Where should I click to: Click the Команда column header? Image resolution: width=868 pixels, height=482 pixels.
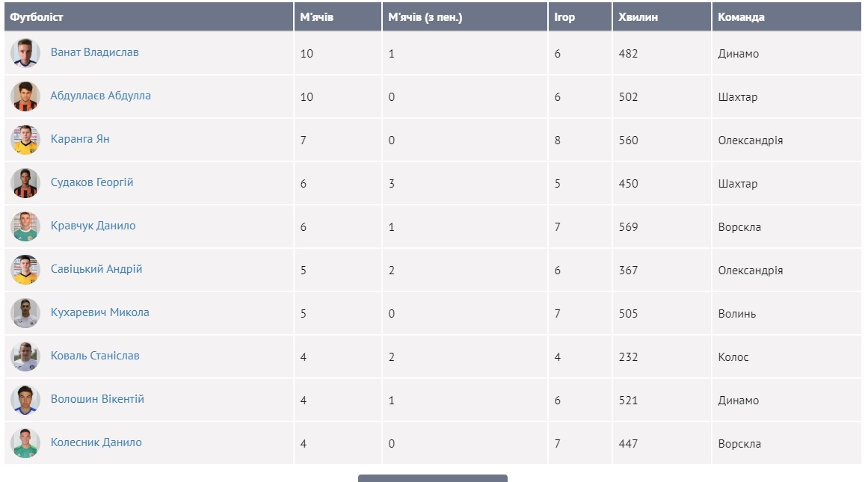[x=741, y=16]
